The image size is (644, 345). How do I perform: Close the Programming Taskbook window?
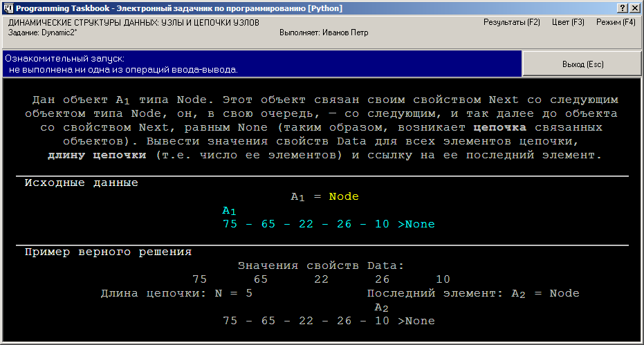tap(634, 8)
